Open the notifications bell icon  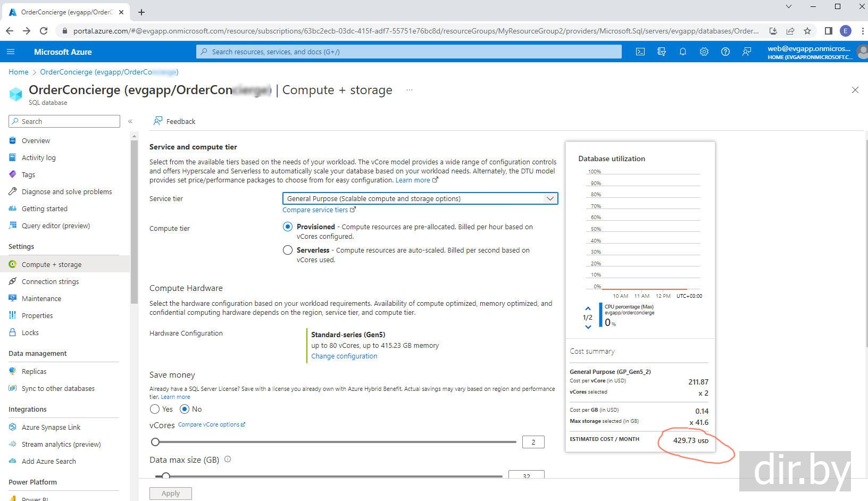pyautogui.click(x=683, y=52)
